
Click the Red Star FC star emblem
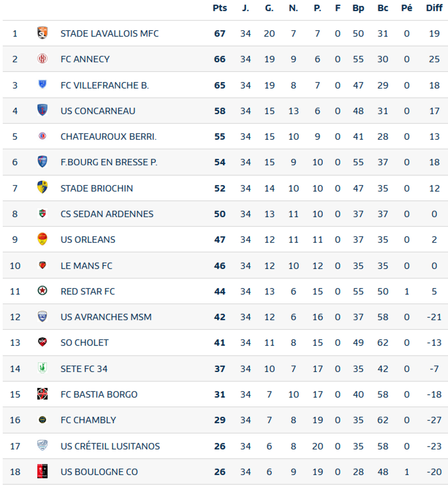(x=42, y=291)
